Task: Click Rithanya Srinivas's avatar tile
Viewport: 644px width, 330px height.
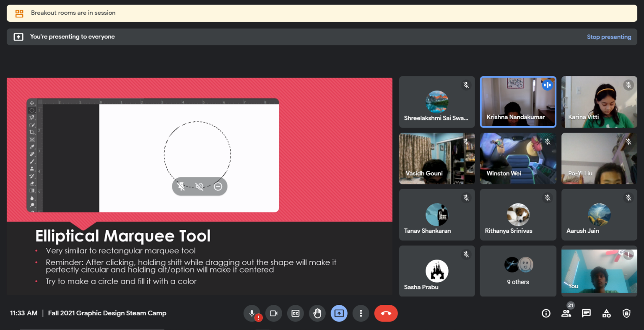Action: click(518, 215)
